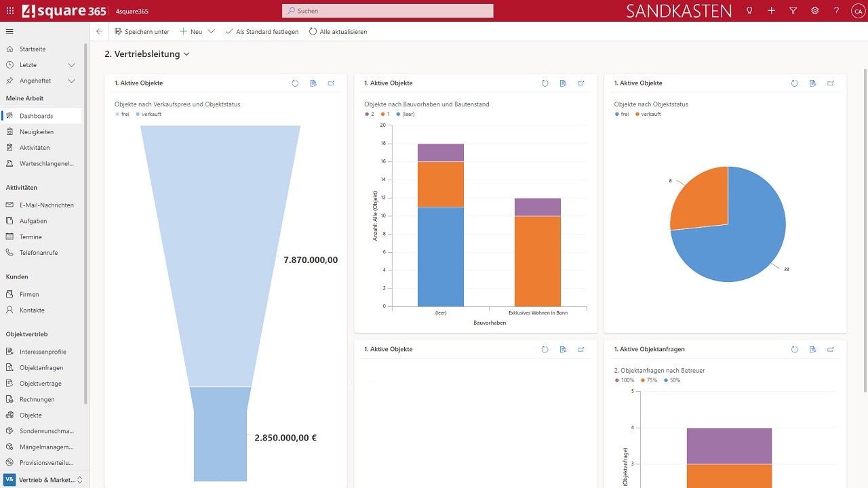Refresh the empty Aktive Objekte card
Image resolution: width=868 pixels, height=488 pixels.
pos(545,350)
